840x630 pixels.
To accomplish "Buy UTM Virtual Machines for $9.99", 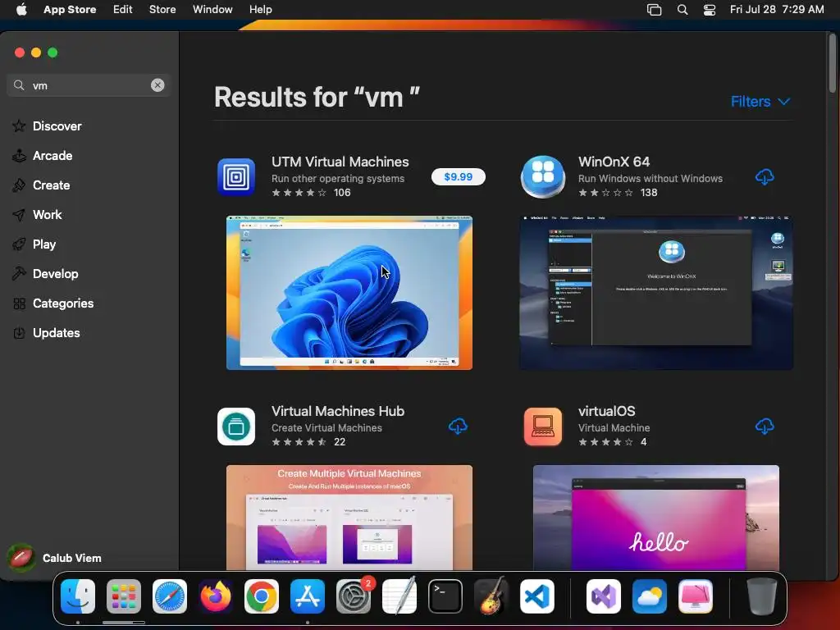I will [x=458, y=177].
